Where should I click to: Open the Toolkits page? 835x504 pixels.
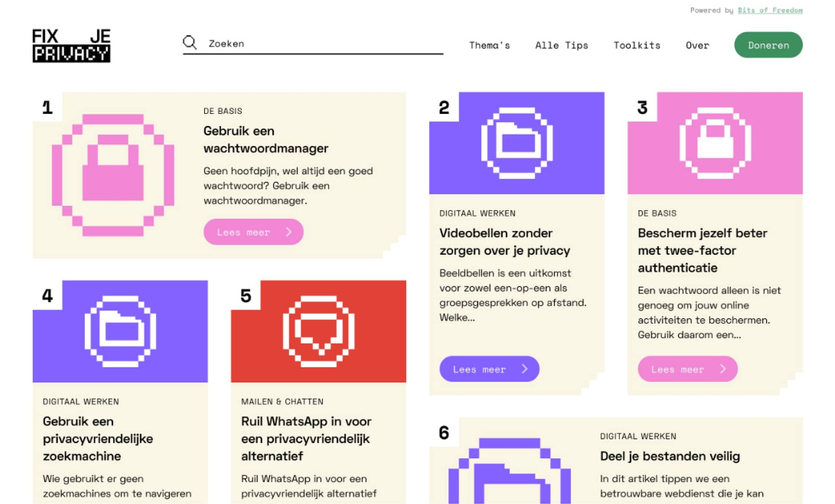[x=637, y=45]
